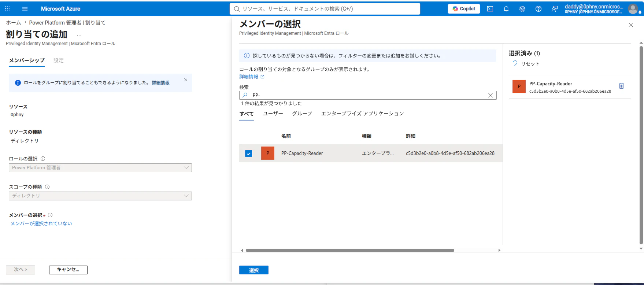
Task: Dismiss the group role info banner
Action: (x=186, y=80)
